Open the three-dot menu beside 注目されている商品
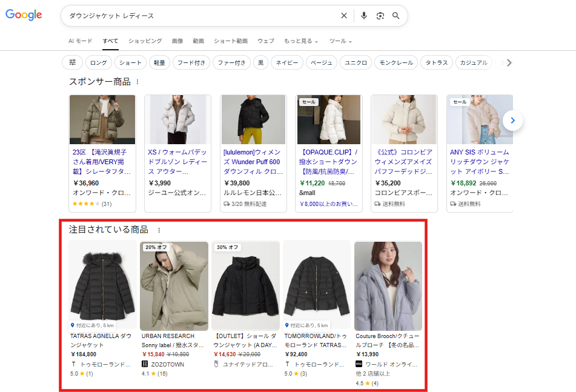 159,230
